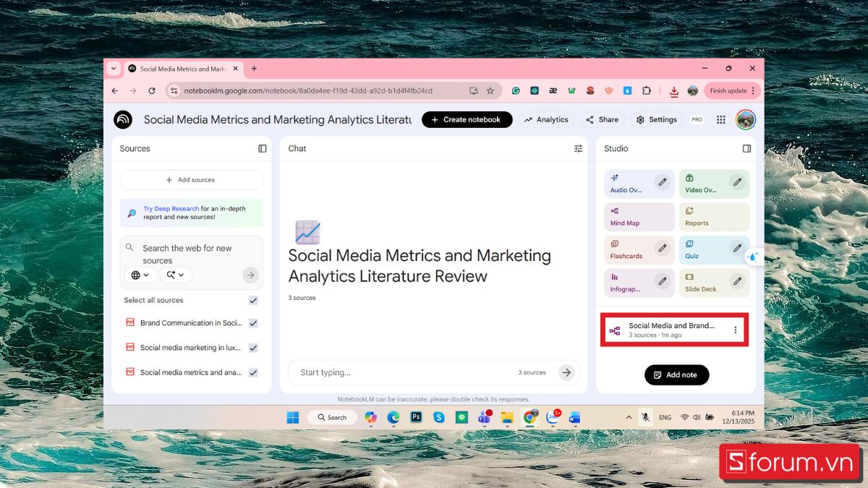Follow the Try Deep Research link
868x488 pixels.
(171, 208)
